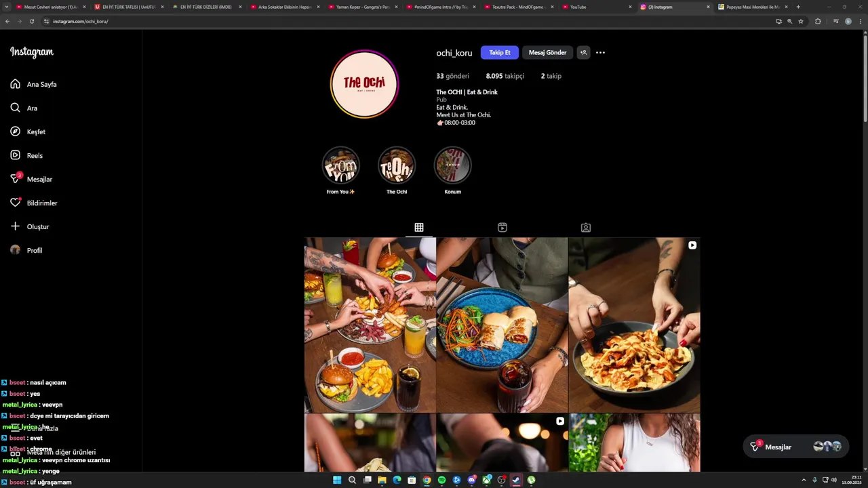The image size is (868, 488).
Task: Click Takip Et follow button
Action: click(x=500, y=52)
